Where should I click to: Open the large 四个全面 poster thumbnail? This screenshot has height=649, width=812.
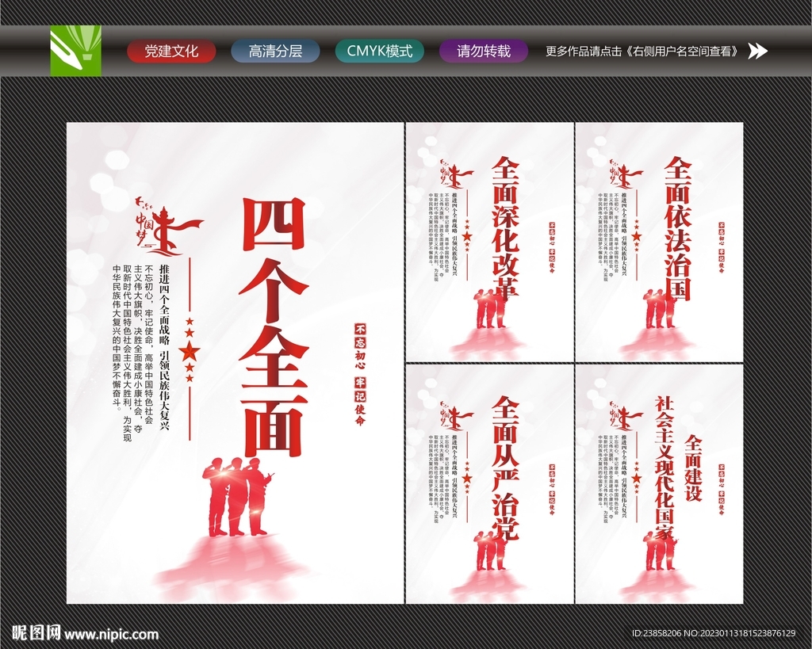pos(235,363)
